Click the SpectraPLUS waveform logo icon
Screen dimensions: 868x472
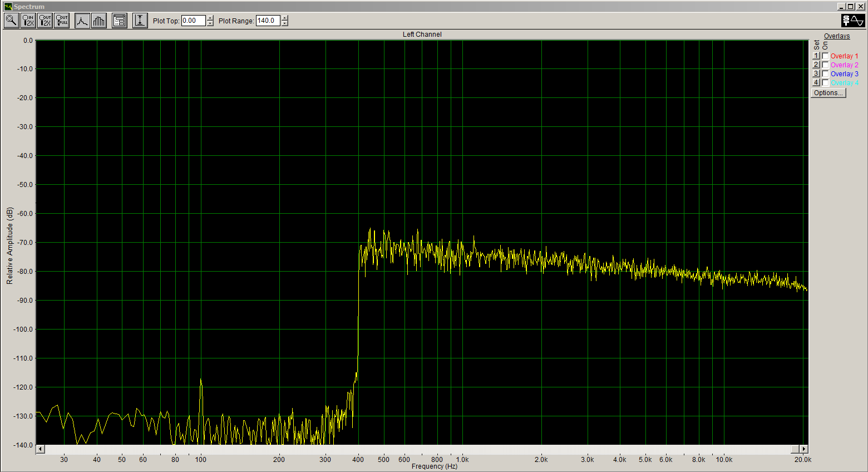pyautogui.click(x=853, y=21)
